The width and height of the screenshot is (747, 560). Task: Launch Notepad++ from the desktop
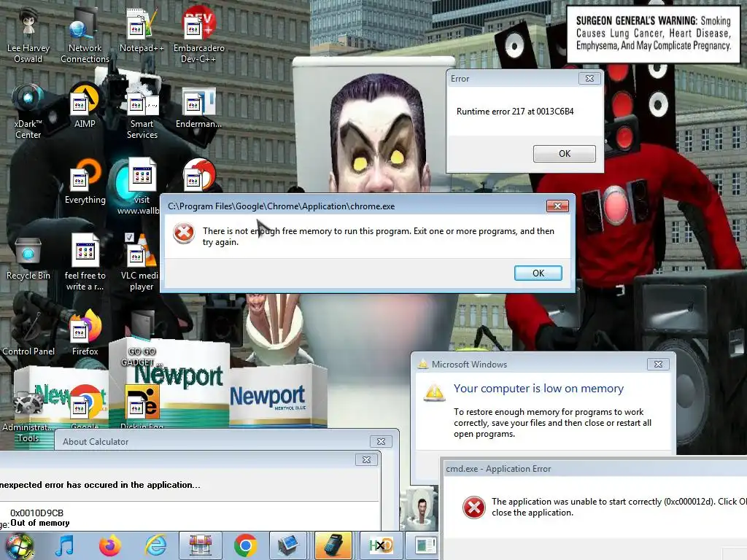click(142, 31)
